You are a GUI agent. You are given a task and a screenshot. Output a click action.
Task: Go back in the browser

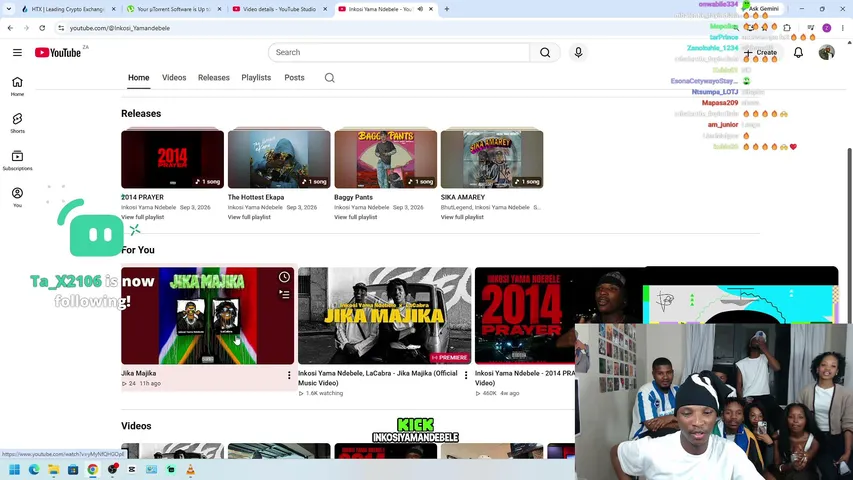(x=10, y=28)
